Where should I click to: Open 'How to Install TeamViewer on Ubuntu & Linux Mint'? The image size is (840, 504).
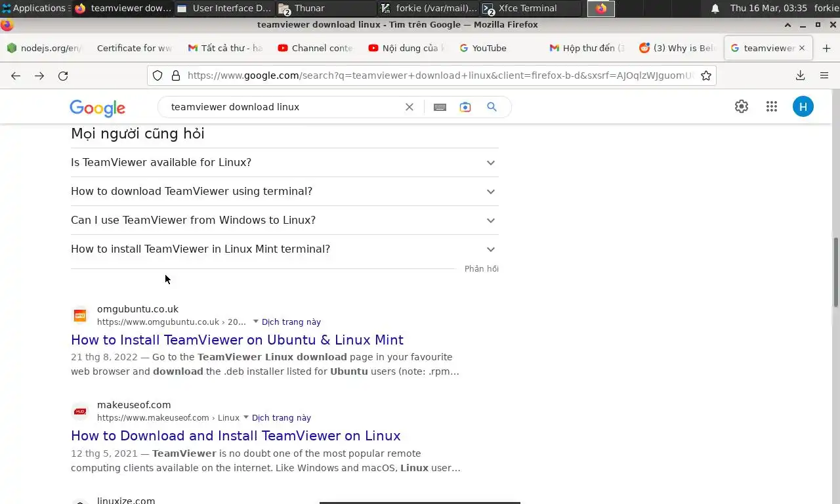coord(237,340)
